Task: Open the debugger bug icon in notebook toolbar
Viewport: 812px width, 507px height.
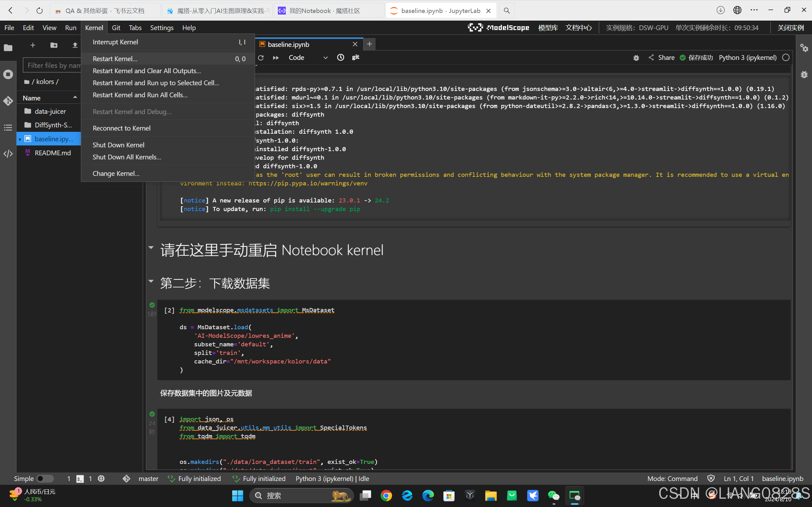Action: [x=636, y=57]
